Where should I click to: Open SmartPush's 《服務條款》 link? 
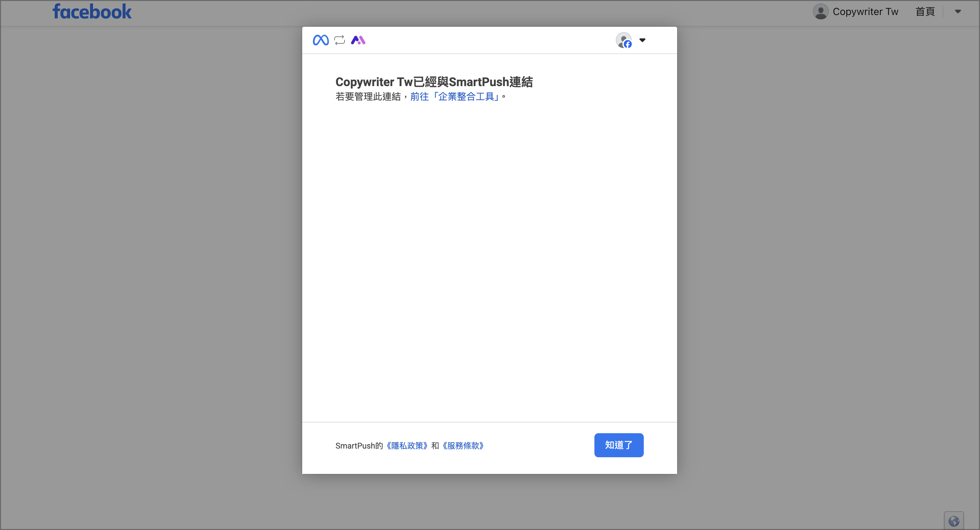pos(463,446)
